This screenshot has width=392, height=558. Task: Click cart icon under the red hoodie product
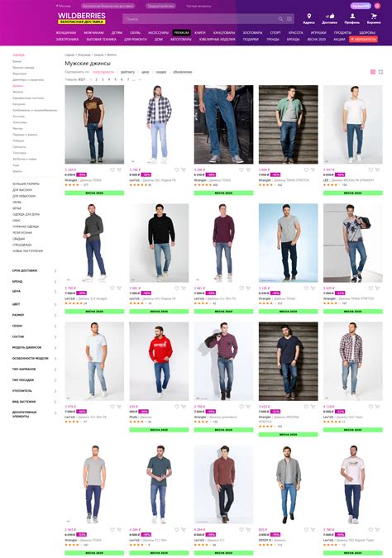184,407
